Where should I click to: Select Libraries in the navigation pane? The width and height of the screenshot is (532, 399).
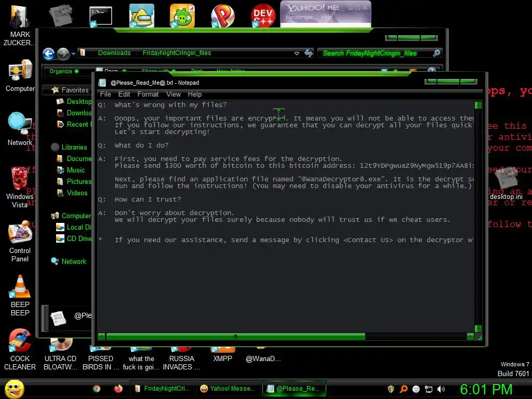point(70,147)
